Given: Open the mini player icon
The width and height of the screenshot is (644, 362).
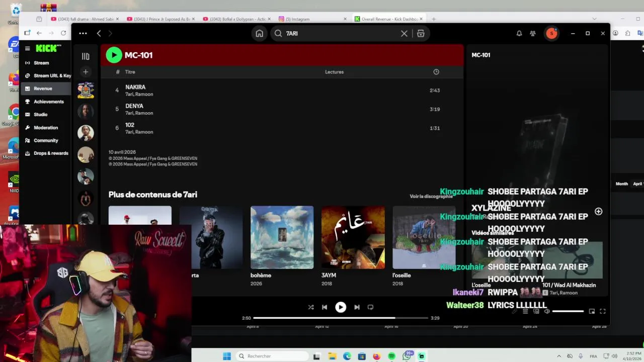Looking at the screenshot, I should click(x=592, y=311).
